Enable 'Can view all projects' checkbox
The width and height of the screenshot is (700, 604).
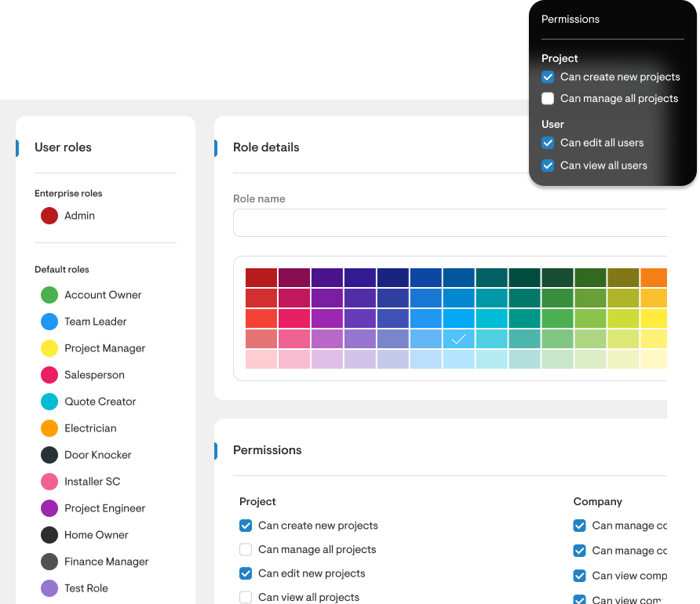[x=246, y=598]
